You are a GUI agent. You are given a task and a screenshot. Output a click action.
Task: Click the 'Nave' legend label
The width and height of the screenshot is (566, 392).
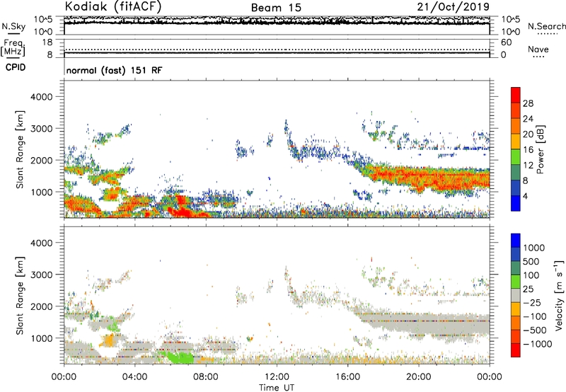click(538, 50)
